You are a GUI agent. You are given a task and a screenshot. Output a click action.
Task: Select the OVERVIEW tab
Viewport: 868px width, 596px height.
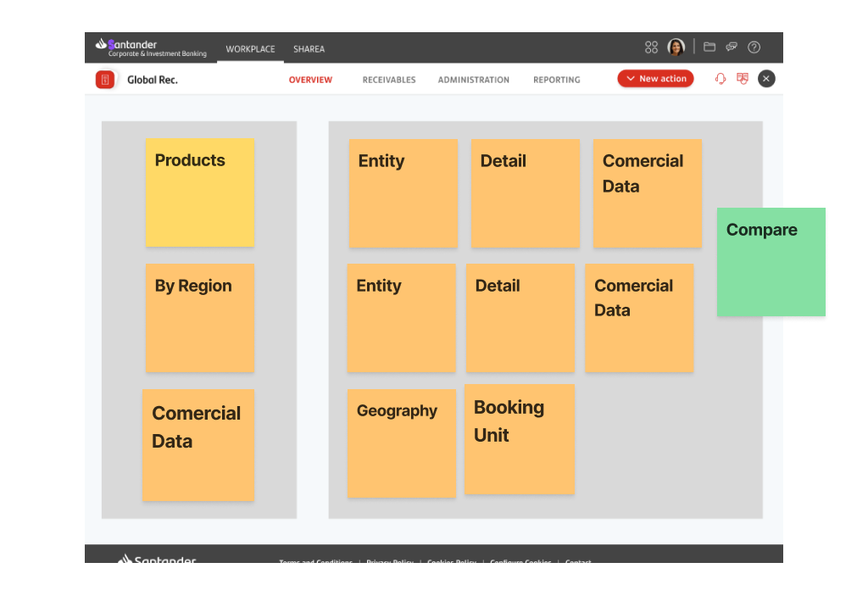[x=310, y=80]
